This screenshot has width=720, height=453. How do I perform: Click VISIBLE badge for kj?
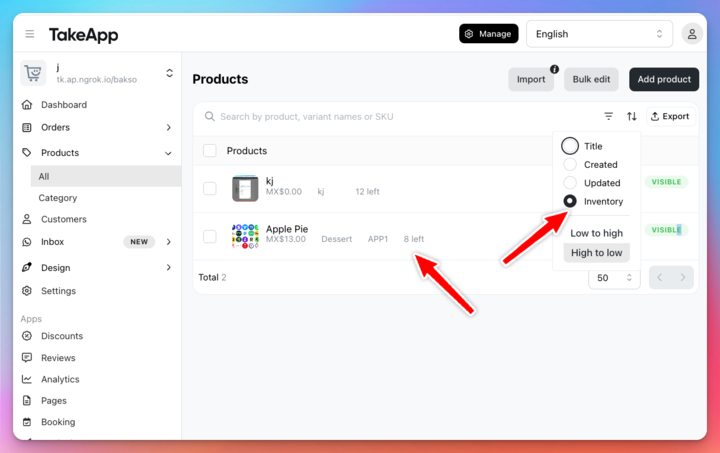click(666, 182)
